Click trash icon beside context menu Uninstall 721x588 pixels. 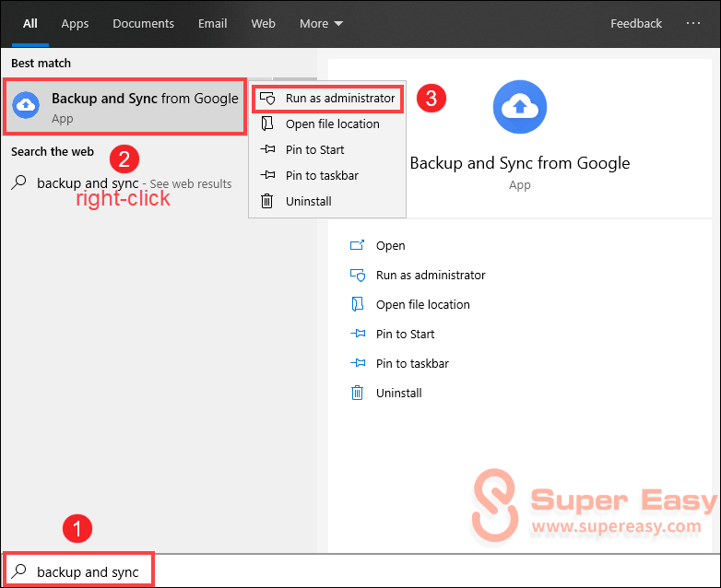point(267,201)
